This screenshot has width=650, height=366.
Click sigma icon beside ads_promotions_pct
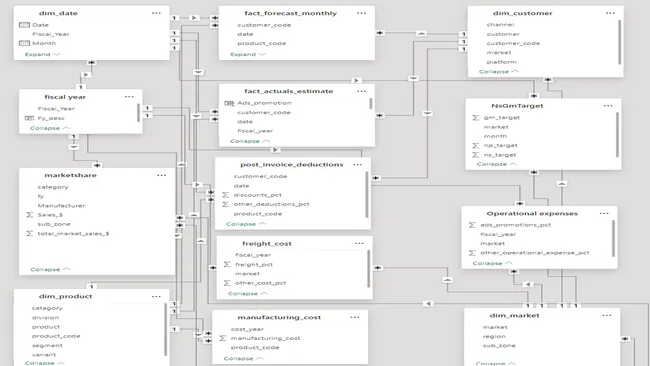point(472,225)
